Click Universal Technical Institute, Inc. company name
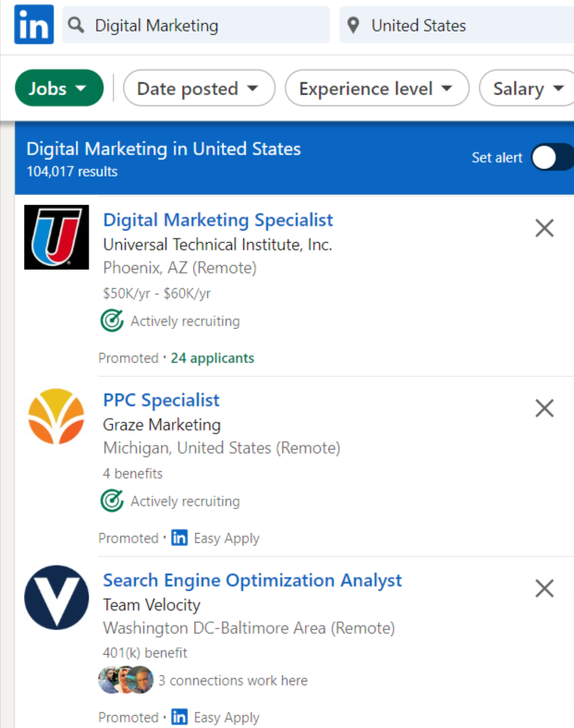Image resolution: width=574 pixels, height=728 pixels. pyautogui.click(x=218, y=245)
